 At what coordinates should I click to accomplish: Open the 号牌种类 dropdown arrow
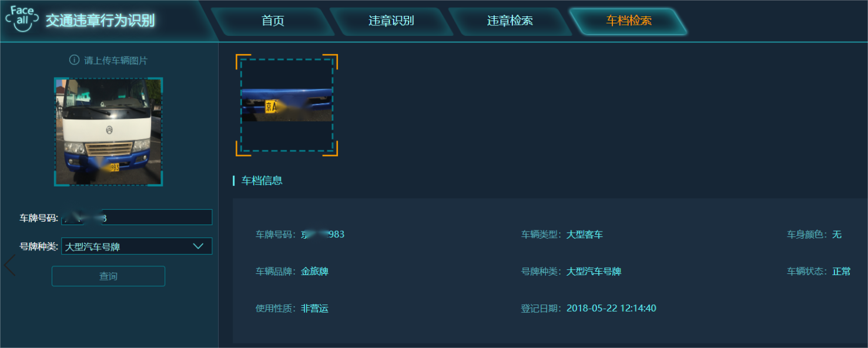(x=198, y=246)
